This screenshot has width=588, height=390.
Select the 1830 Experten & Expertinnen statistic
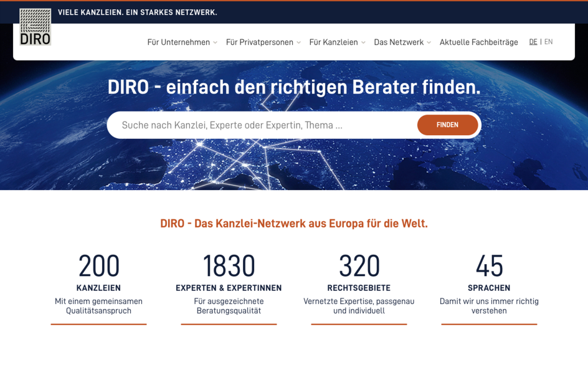point(229,267)
